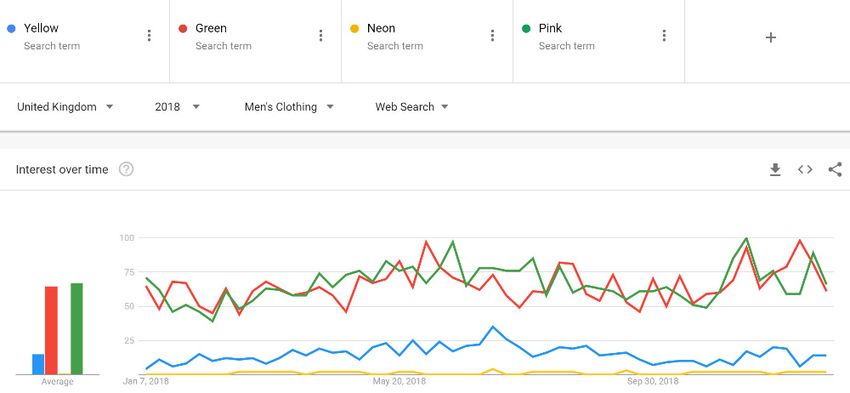Select the May 20, 2018 axis label
Screen dimensions: 850x393
[399, 382]
